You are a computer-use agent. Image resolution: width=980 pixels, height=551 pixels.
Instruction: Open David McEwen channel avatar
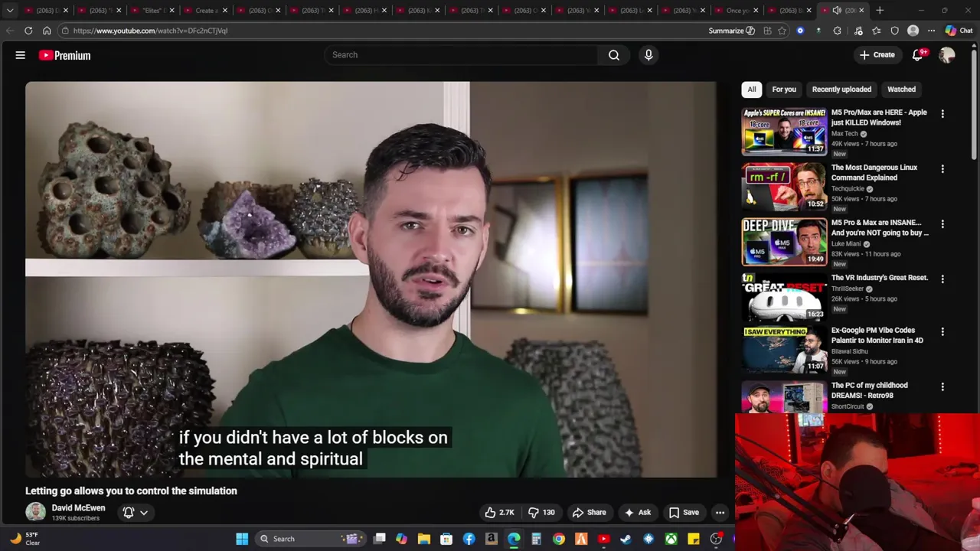(35, 512)
